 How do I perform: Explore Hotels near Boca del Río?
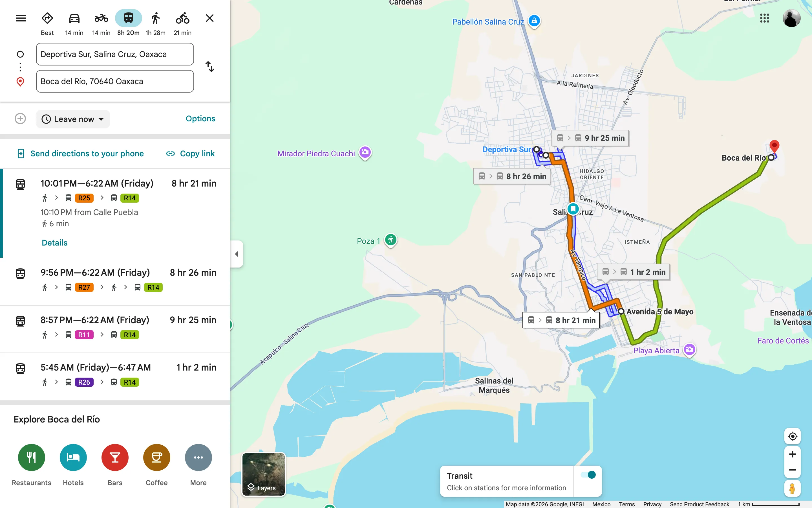[73, 465]
